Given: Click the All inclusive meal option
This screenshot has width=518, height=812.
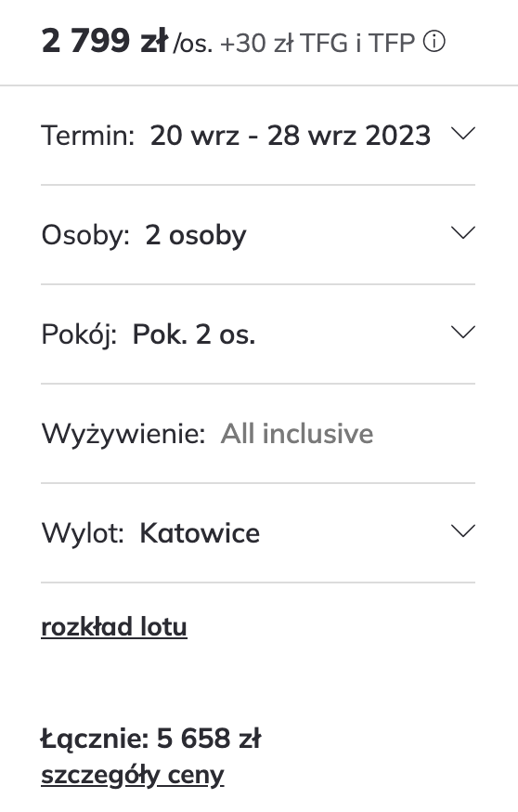Looking at the screenshot, I should tap(297, 434).
